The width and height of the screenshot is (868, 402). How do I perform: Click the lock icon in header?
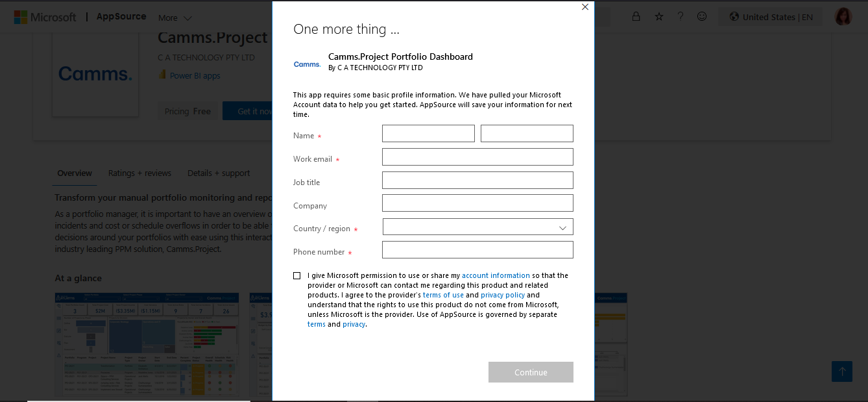636,16
